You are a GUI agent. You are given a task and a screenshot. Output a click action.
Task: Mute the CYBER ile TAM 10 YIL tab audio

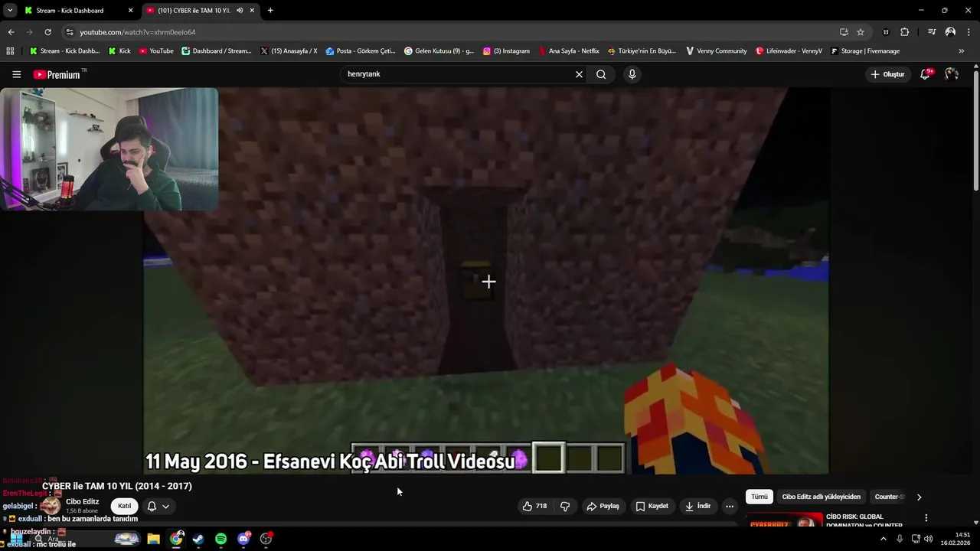pos(240,11)
